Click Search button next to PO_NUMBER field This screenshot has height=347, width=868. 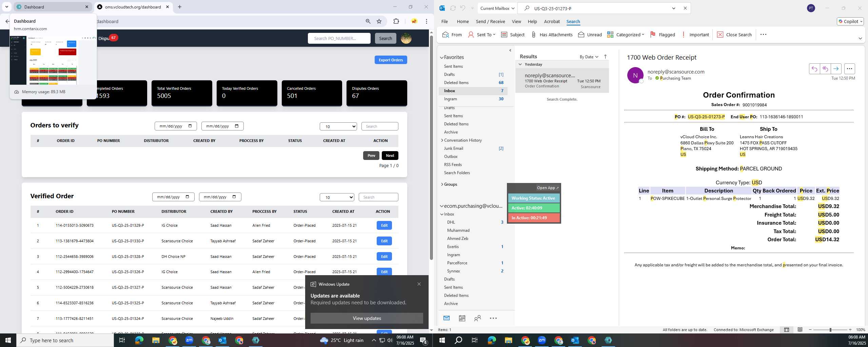(x=386, y=38)
